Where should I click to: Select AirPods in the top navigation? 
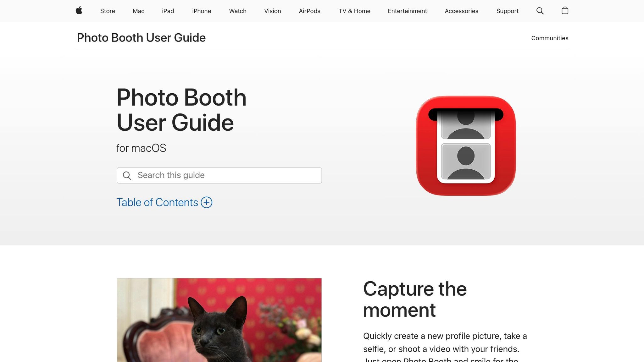(x=309, y=11)
